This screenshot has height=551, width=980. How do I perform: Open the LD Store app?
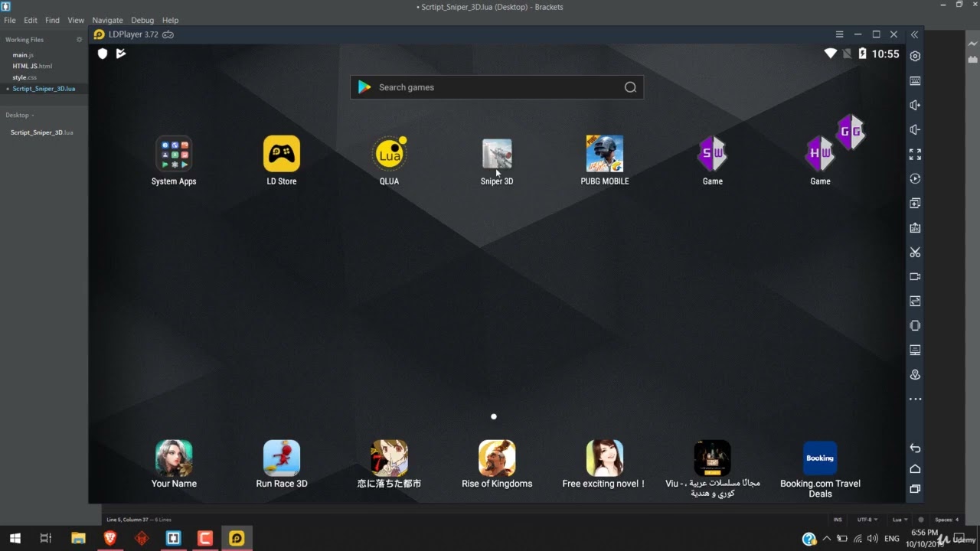click(282, 161)
